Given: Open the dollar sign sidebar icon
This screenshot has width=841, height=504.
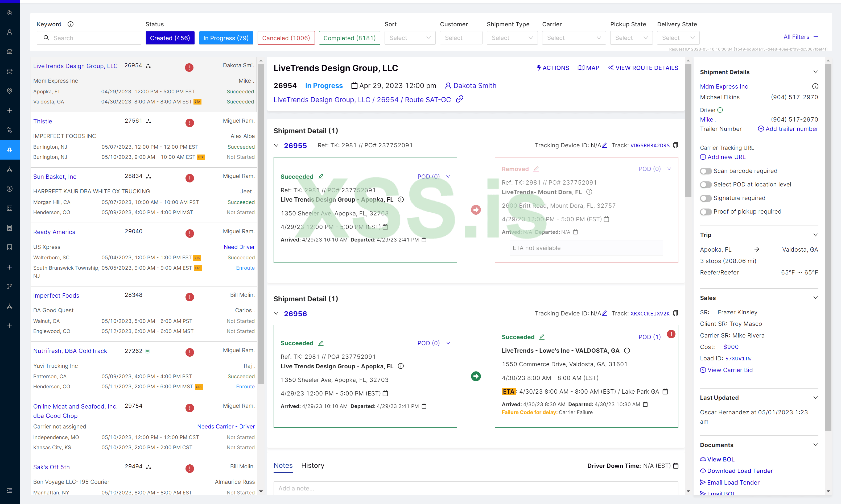Looking at the screenshot, I should click(x=10, y=189).
